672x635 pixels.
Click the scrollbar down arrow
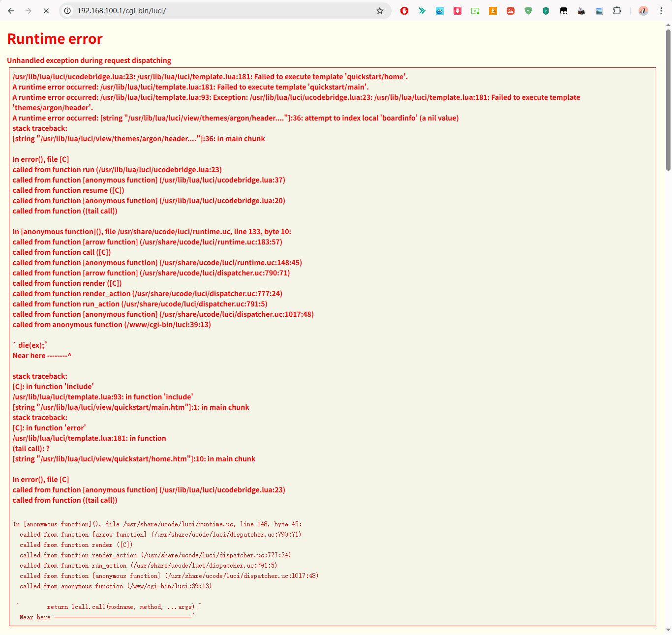point(668,630)
